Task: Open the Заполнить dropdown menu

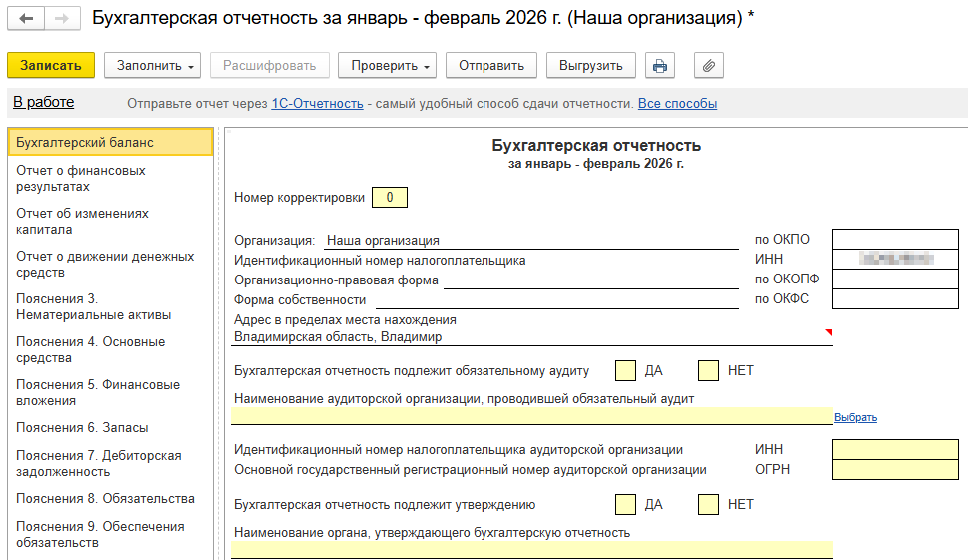Action: coord(152,65)
